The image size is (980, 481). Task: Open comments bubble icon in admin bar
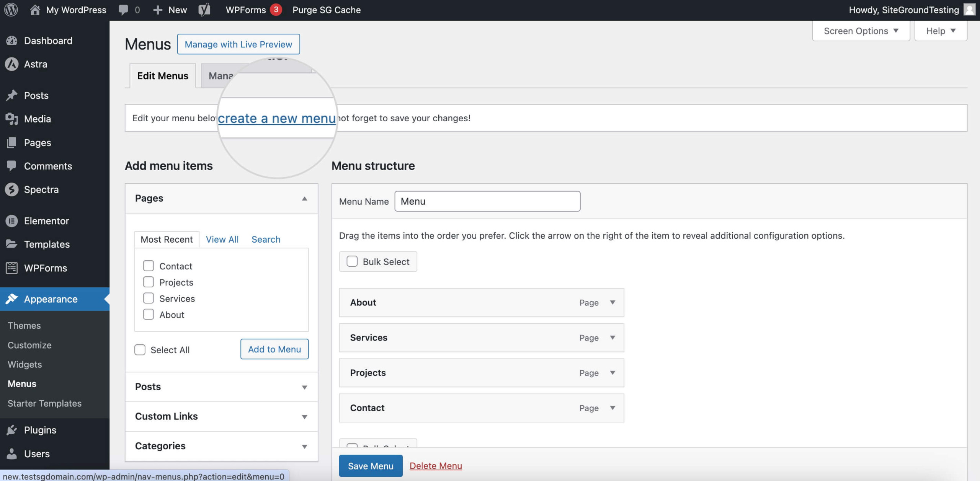click(123, 10)
